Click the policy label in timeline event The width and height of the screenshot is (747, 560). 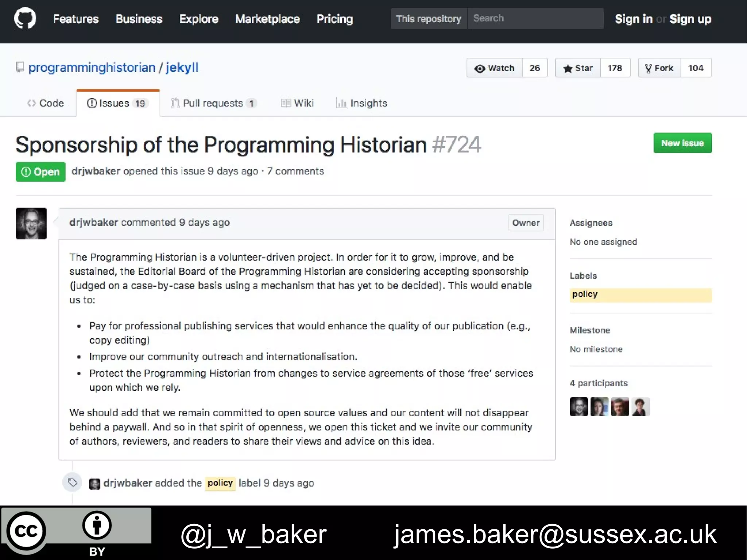tap(220, 483)
